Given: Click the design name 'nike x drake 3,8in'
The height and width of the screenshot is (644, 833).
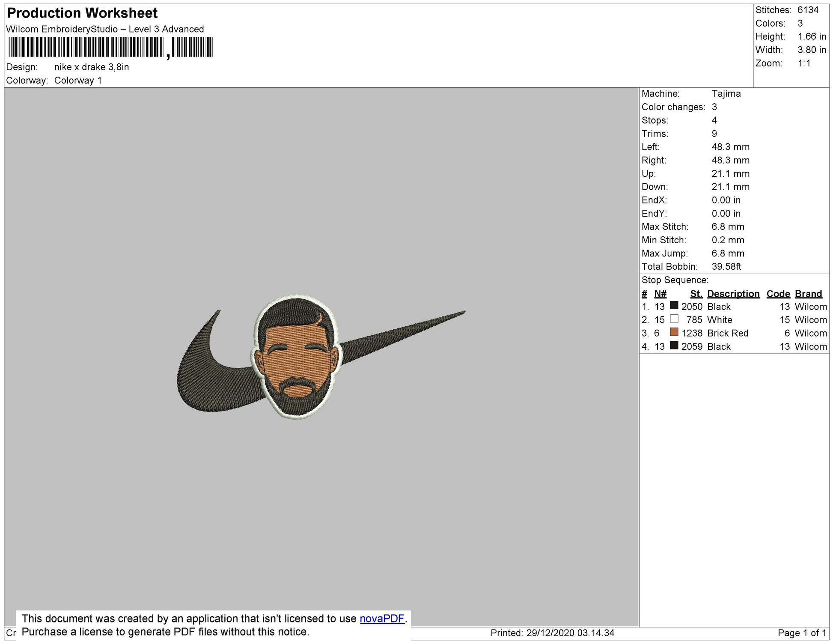Looking at the screenshot, I should pos(91,67).
